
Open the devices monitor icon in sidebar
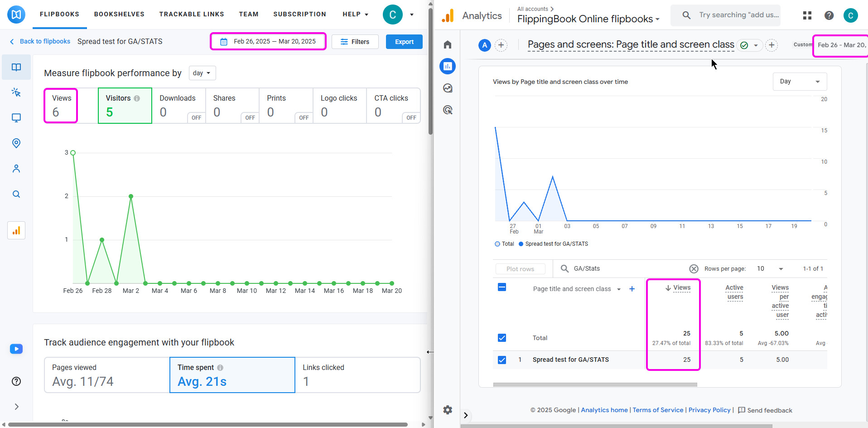click(16, 118)
